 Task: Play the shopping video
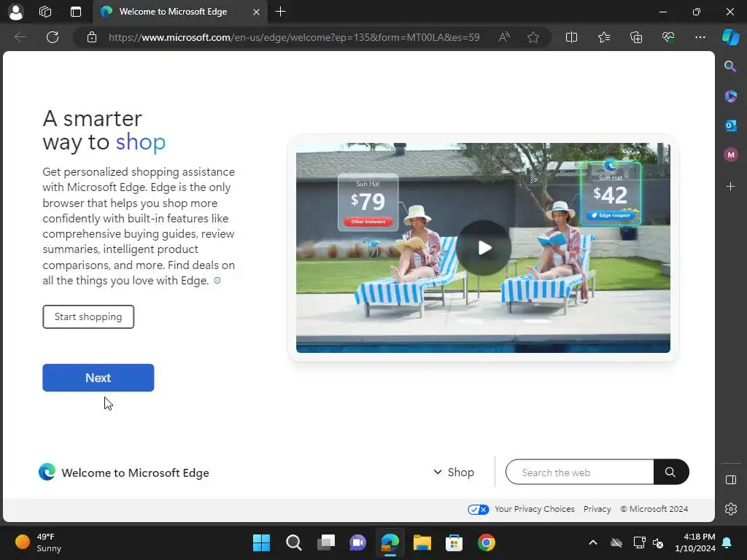[x=484, y=248]
